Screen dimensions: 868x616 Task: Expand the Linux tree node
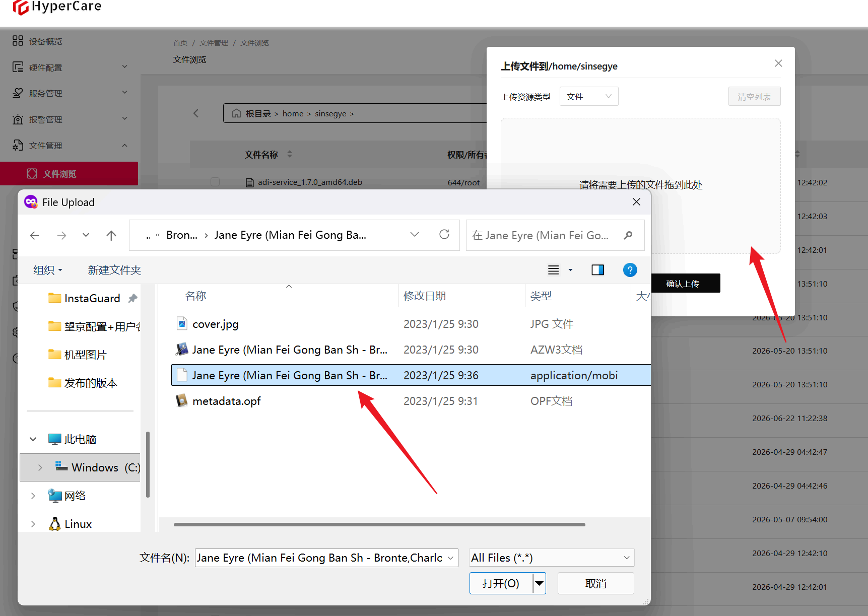click(x=33, y=524)
